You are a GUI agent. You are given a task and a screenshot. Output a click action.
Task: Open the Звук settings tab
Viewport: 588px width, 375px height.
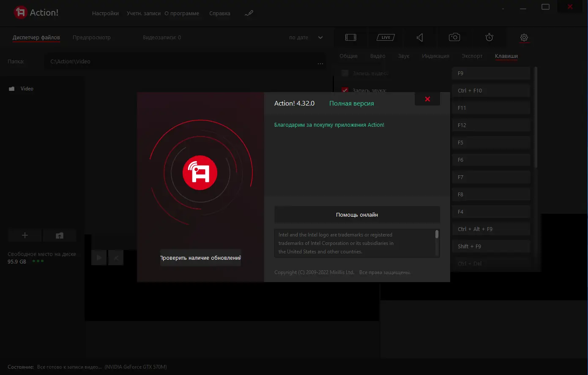point(404,56)
